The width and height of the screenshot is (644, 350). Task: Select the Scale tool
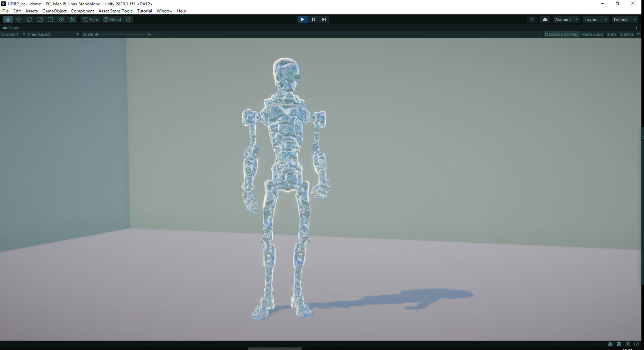pos(40,19)
